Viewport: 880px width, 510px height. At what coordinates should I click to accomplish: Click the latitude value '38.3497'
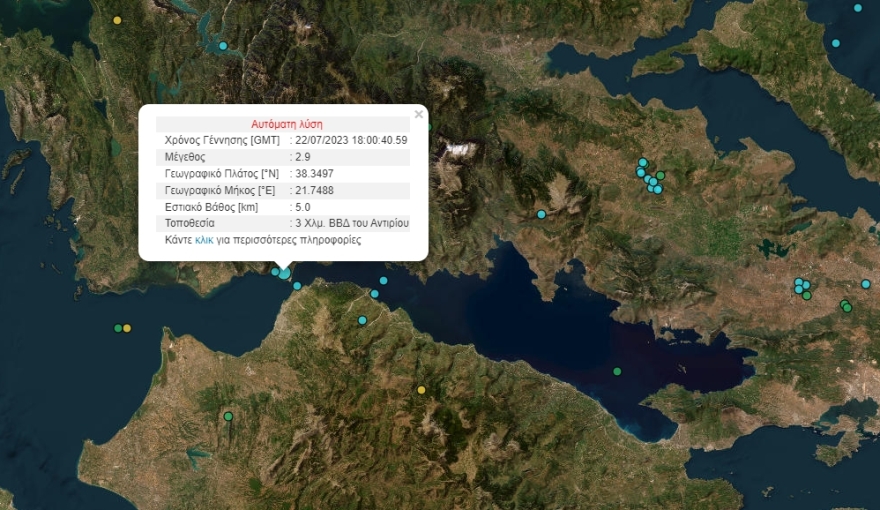pyautogui.click(x=314, y=174)
